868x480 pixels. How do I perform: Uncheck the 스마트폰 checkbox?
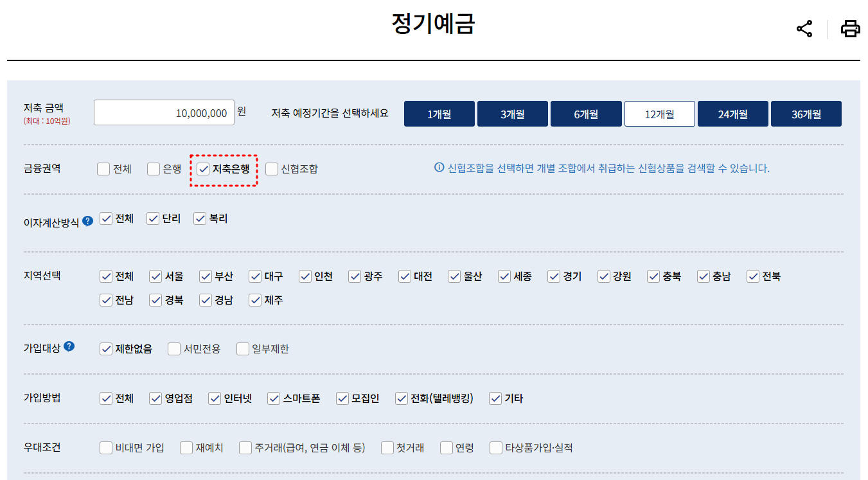(x=274, y=398)
